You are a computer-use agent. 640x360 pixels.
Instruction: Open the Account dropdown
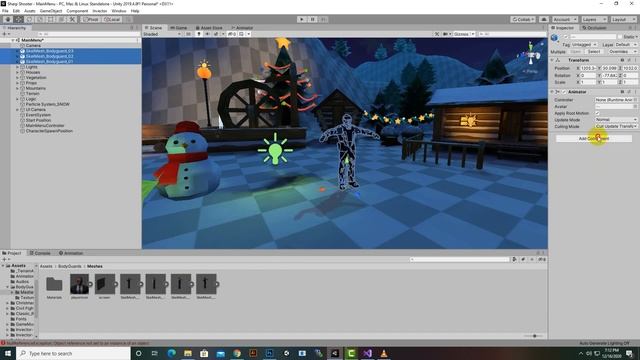(565, 19)
